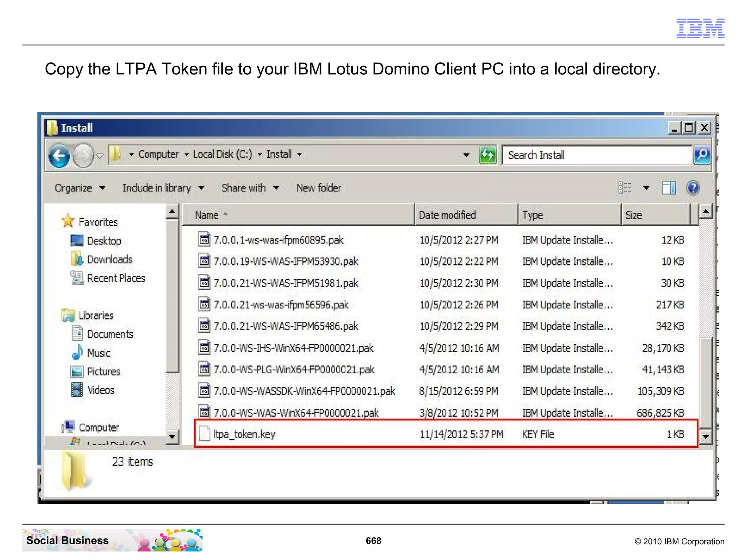Expand the arrow before Local Disk (C:)
Image resolution: width=747 pixels, height=560 pixels.
pos(186,155)
